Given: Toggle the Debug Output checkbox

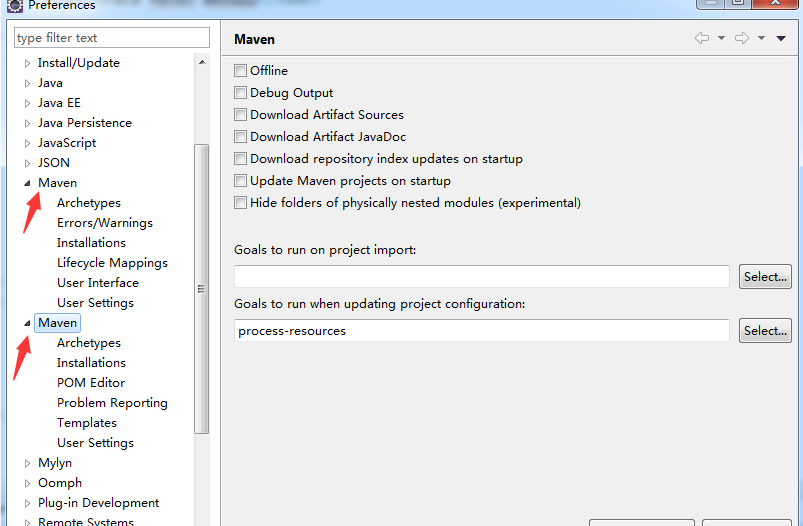Looking at the screenshot, I should 240,92.
